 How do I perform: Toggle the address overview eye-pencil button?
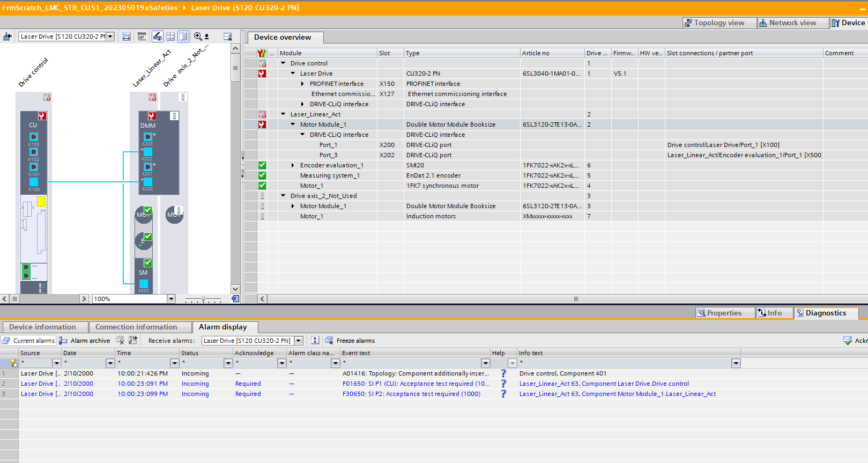(x=158, y=36)
